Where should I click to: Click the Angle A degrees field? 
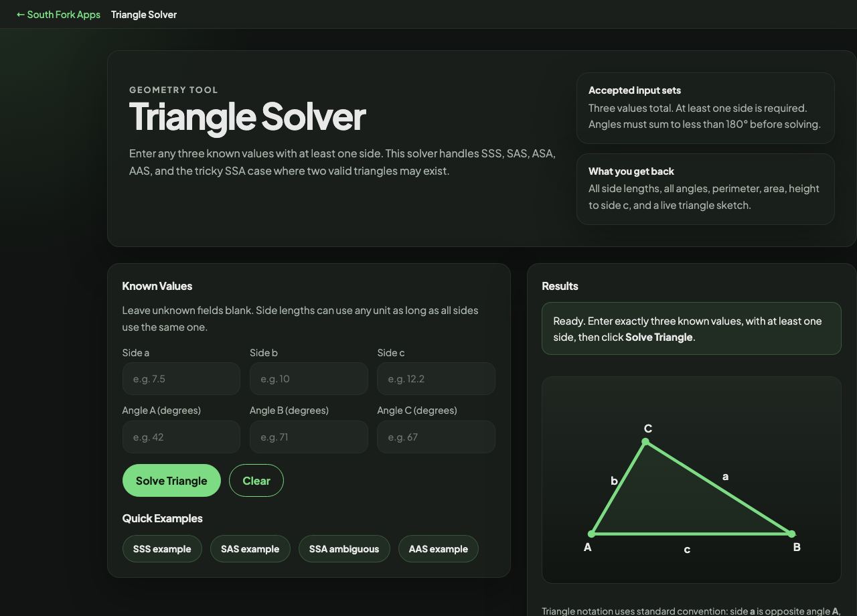coord(181,437)
